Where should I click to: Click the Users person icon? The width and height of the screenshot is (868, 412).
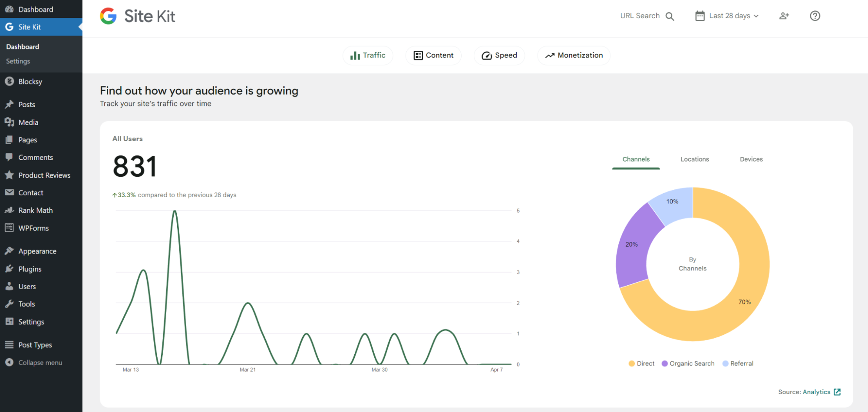9,286
